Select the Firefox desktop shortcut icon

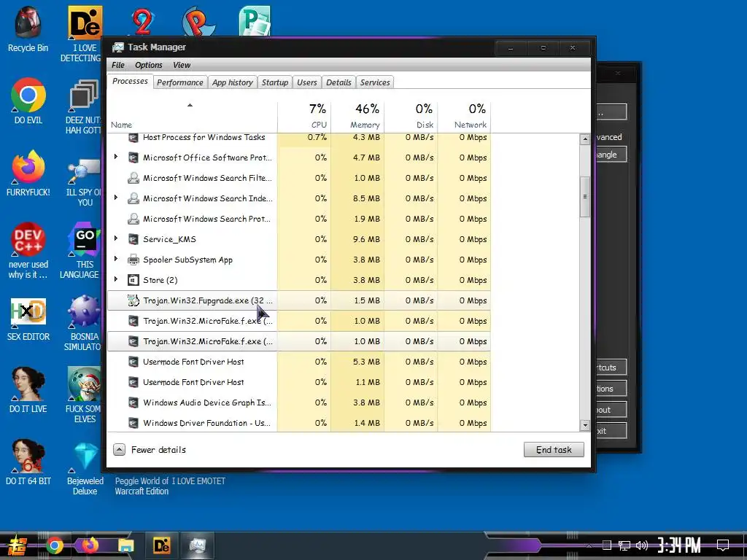(28, 174)
